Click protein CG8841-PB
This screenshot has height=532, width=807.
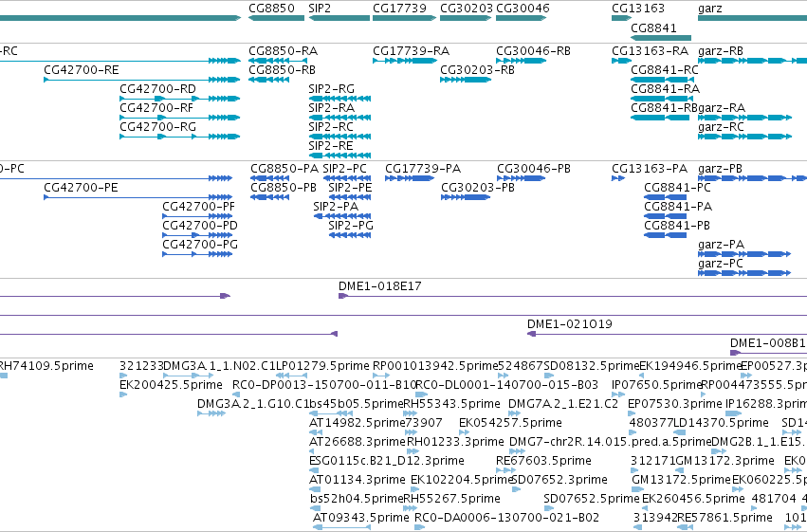tap(665, 235)
